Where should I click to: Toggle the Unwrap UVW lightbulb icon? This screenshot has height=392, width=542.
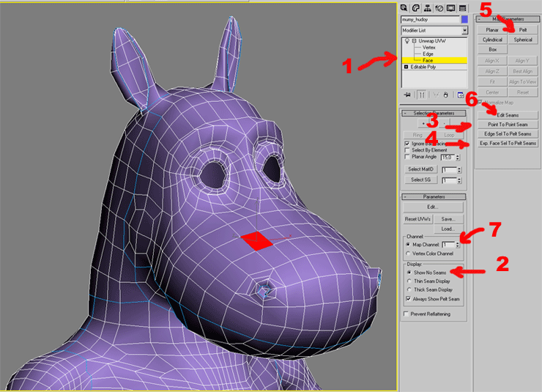pos(405,40)
